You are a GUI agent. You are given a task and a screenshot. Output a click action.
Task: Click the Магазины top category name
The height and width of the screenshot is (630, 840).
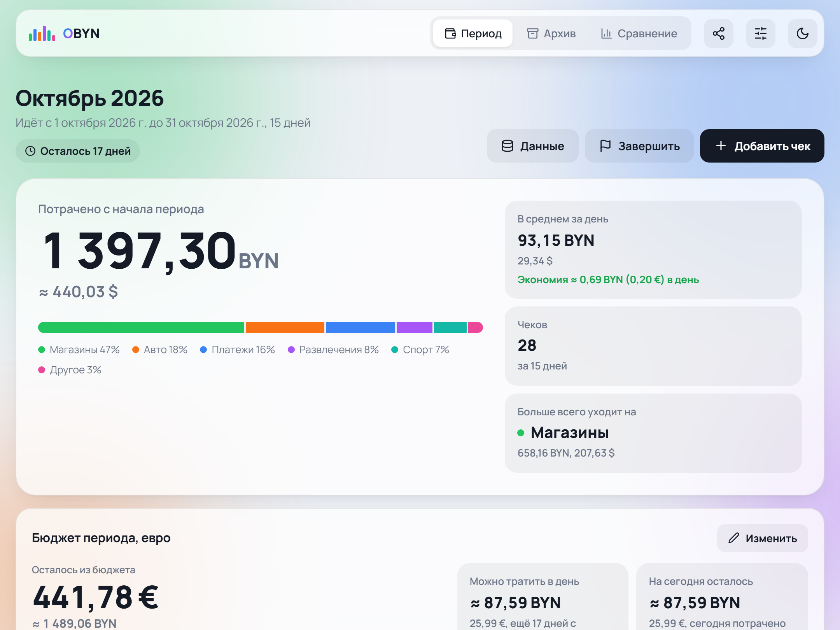coord(570,432)
